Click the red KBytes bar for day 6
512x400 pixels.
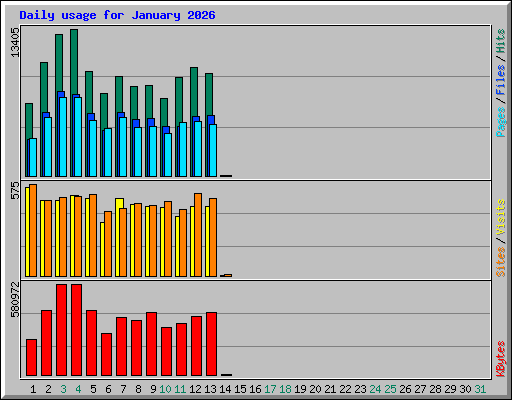pos(106,354)
